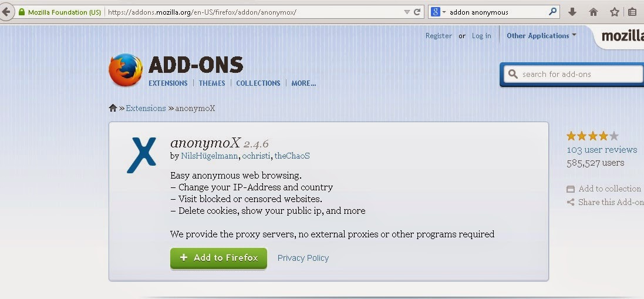Click the green Add to Firefox button
The height and width of the screenshot is (299, 644).
tap(218, 258)
